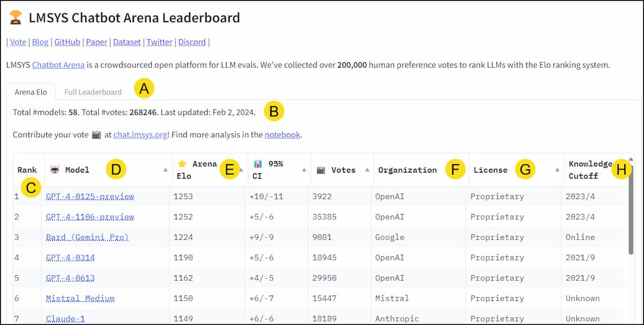This screenshot has height=325, width=644.
Task: Click the scrollbar up arrow of table
Action: (x=631, y=159)
